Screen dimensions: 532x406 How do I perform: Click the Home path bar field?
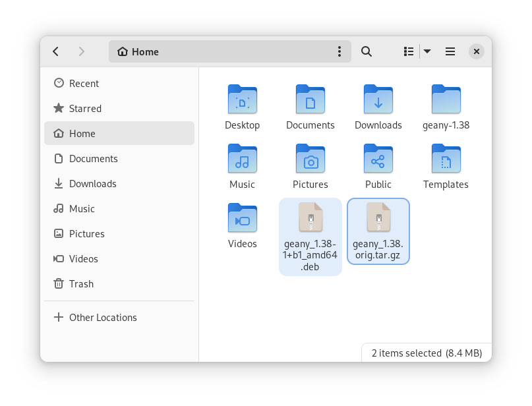pyautogui.click(x=229, y=51)
